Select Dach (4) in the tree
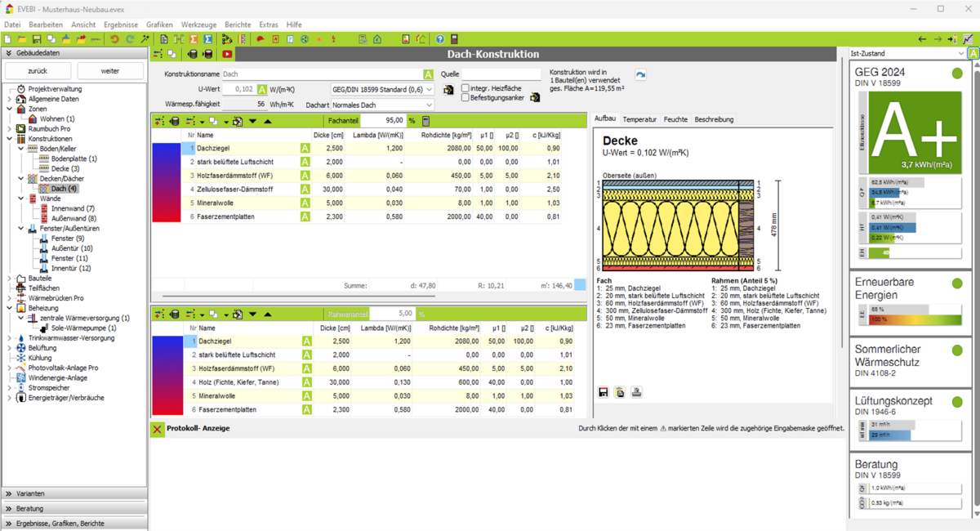980x531 pixels. tap(64, 189)
